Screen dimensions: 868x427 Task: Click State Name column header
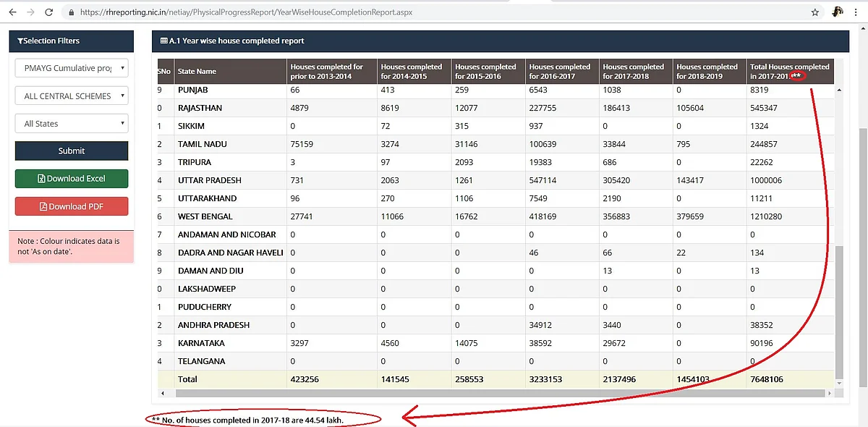(231, 71)
